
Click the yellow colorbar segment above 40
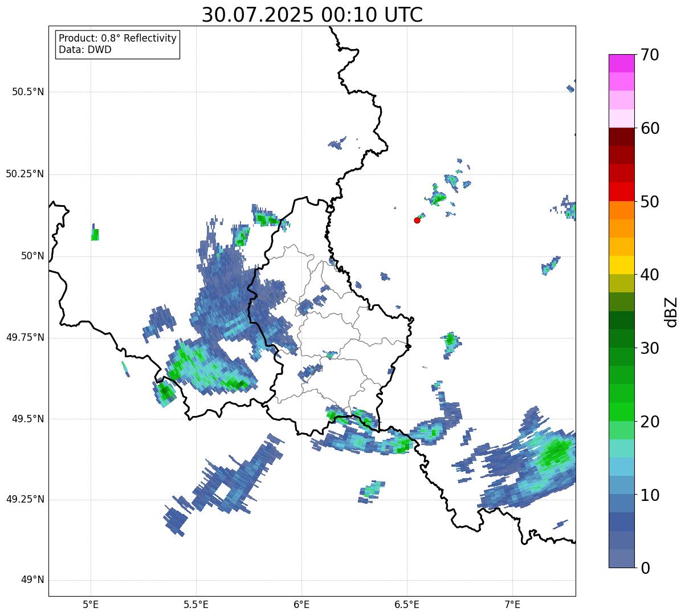point(622,265)
